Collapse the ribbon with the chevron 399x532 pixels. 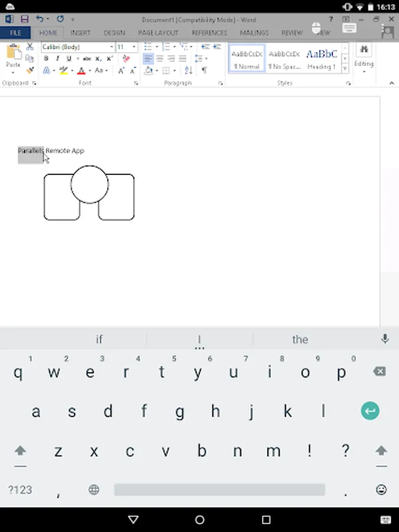[391, 83]
